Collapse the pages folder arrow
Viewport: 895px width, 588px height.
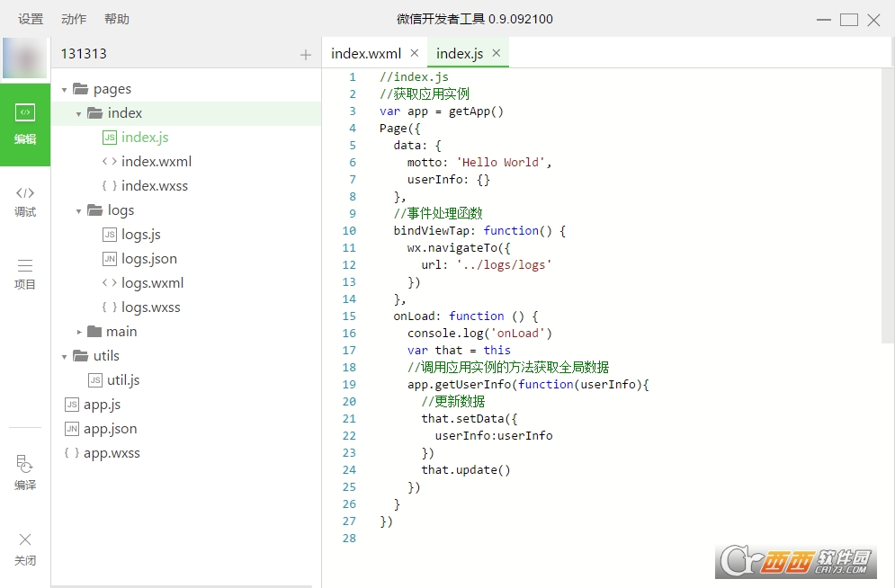click(65, 90)
